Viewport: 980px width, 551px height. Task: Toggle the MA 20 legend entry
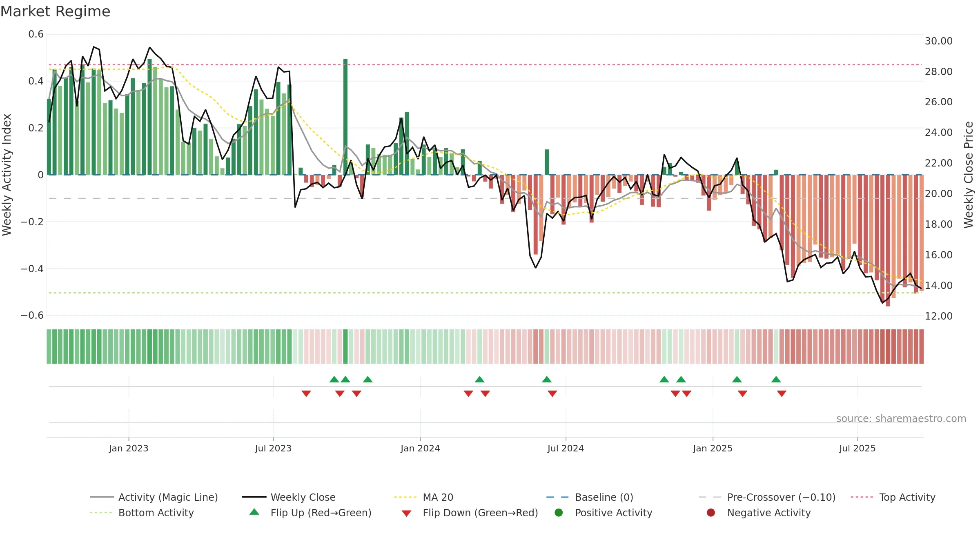click(423, 497)
